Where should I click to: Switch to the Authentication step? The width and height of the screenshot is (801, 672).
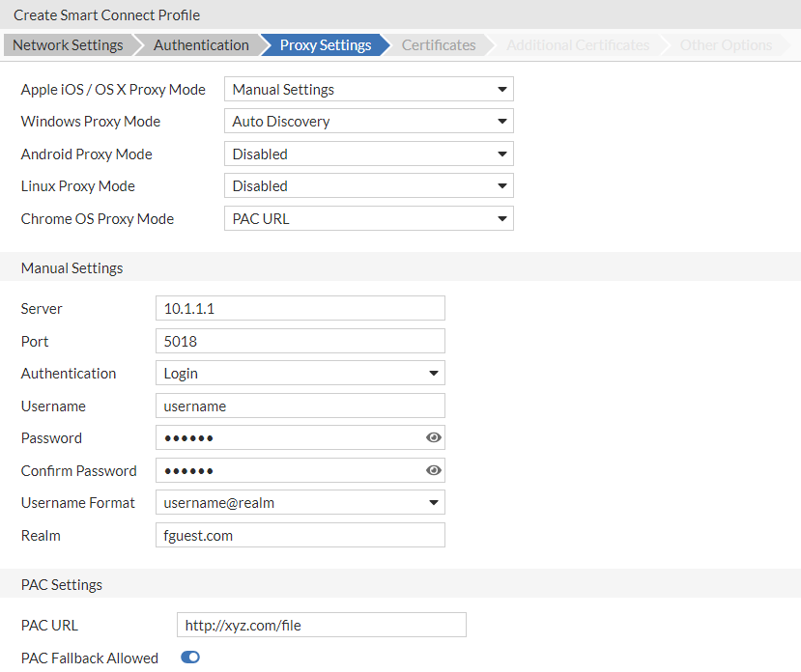point(201,45)
